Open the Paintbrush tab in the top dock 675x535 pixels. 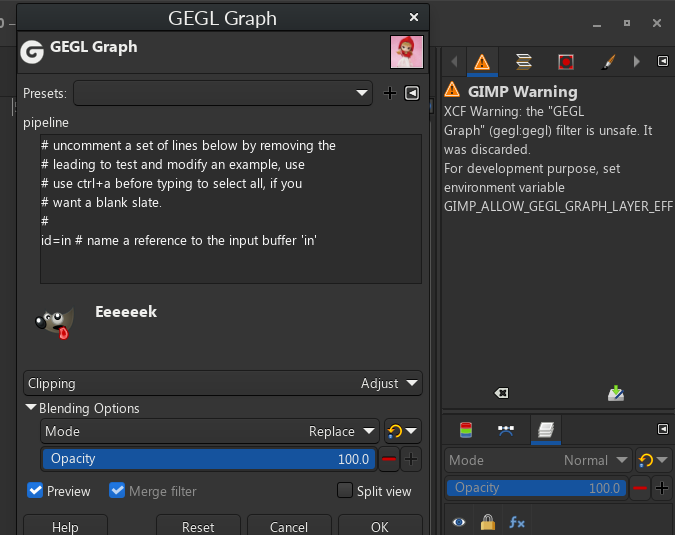[608, 62]
